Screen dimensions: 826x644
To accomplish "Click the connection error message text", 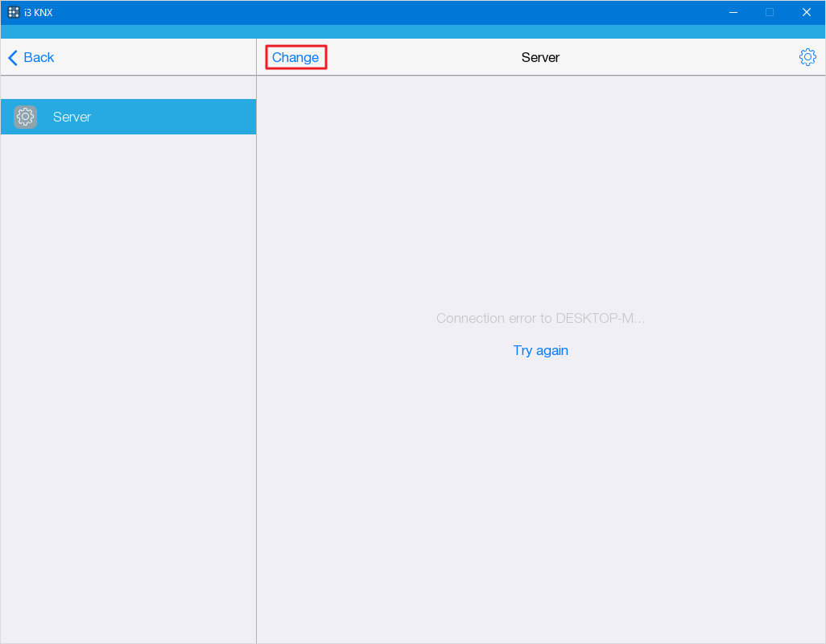I will click(540, 318).
